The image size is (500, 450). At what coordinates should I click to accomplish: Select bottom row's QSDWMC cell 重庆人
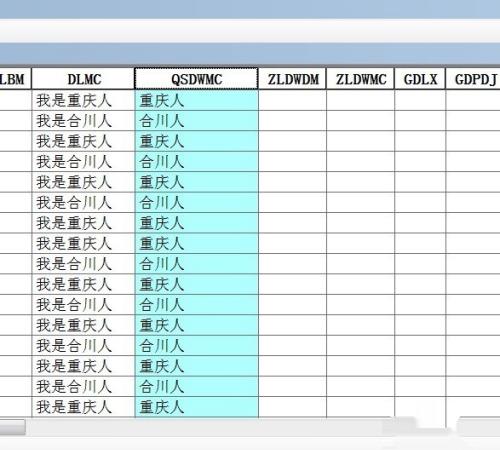tap(197, 407)
